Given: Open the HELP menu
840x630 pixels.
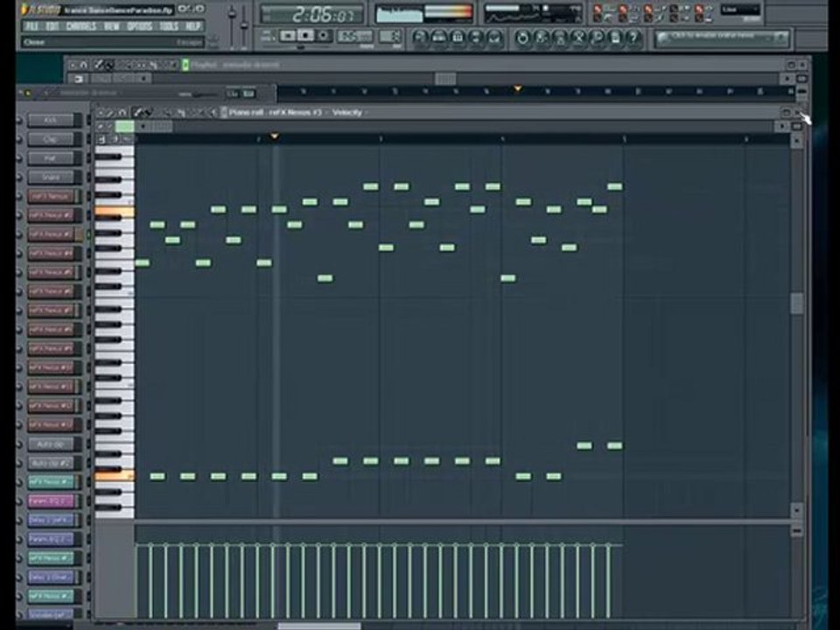Looking at the screenshot, I should [192, 26].
